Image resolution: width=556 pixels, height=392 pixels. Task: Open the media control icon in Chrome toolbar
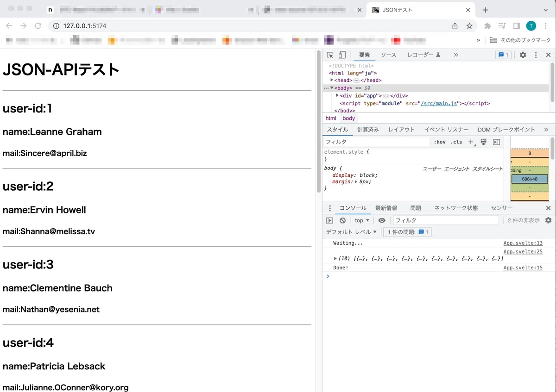502,26
